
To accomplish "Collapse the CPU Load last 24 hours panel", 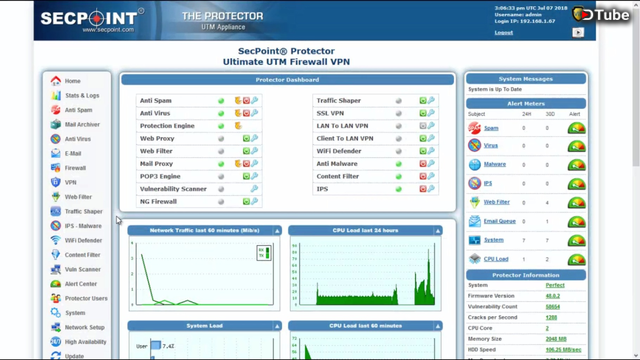I will [438, 231].
